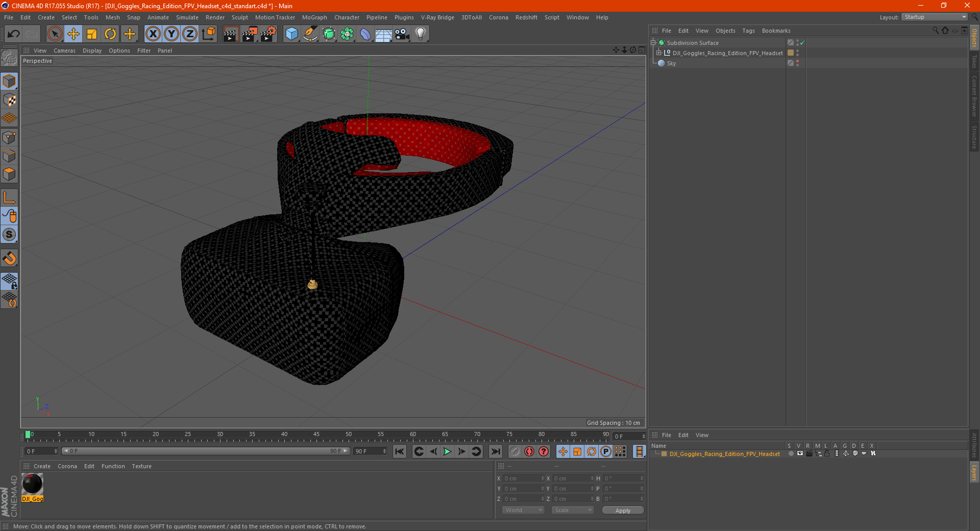
Task: Switch the coordinate system icon
Action: pos(208,34)
